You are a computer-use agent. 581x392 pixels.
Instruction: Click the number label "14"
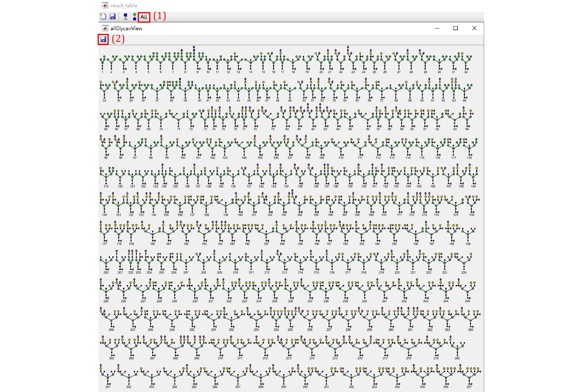pos(251,72)
